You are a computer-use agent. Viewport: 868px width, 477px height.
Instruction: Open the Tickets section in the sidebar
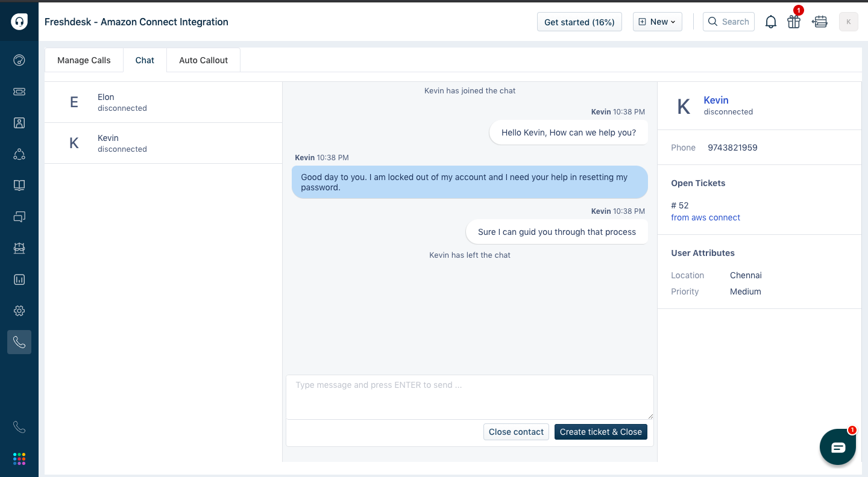click(x=19, y=92)
